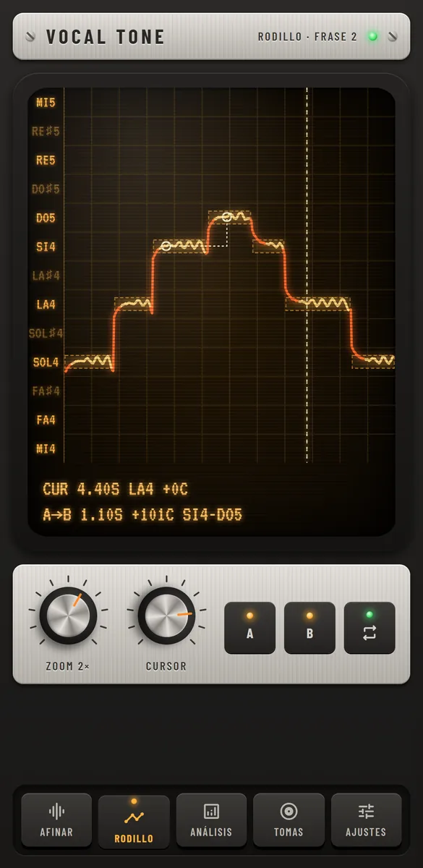Click the B marker circle on DO5 note

coord(227,217)
